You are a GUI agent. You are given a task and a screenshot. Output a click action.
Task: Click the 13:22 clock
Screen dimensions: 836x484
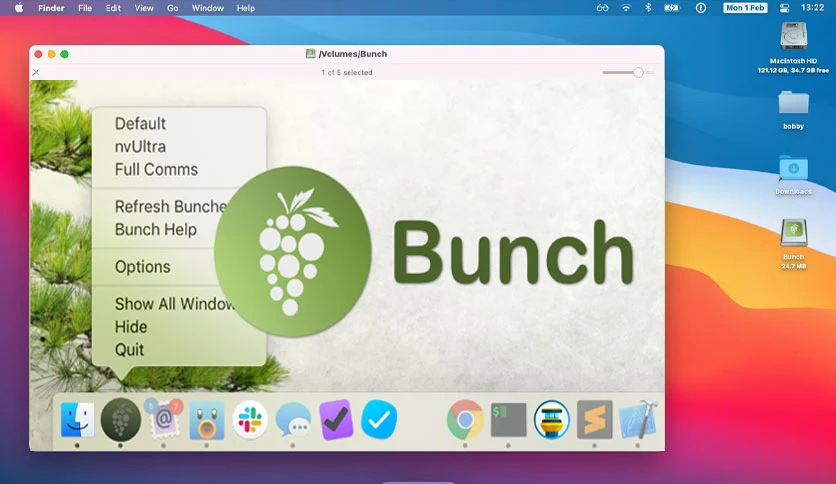click(813, 8)
